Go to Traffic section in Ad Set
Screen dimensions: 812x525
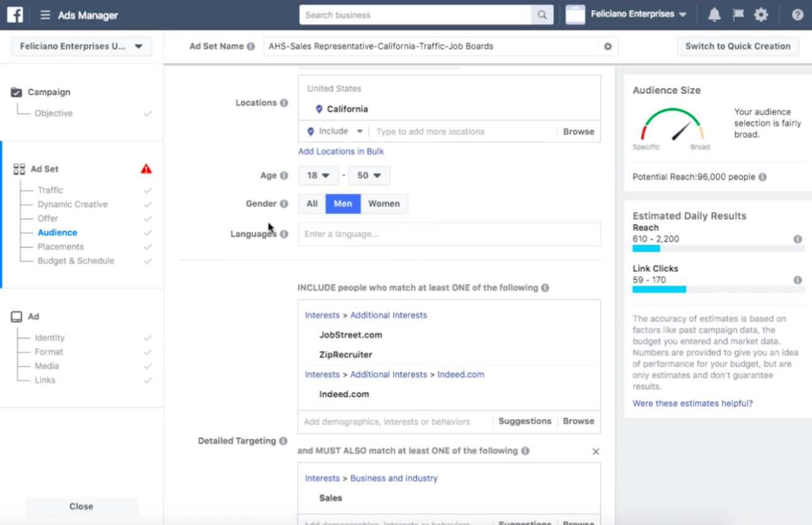coord(50,190)
